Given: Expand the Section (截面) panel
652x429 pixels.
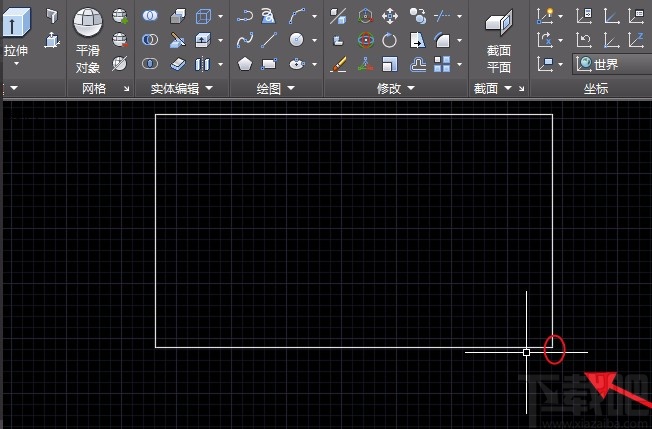Looking at the screenshot, I should 506,88.
